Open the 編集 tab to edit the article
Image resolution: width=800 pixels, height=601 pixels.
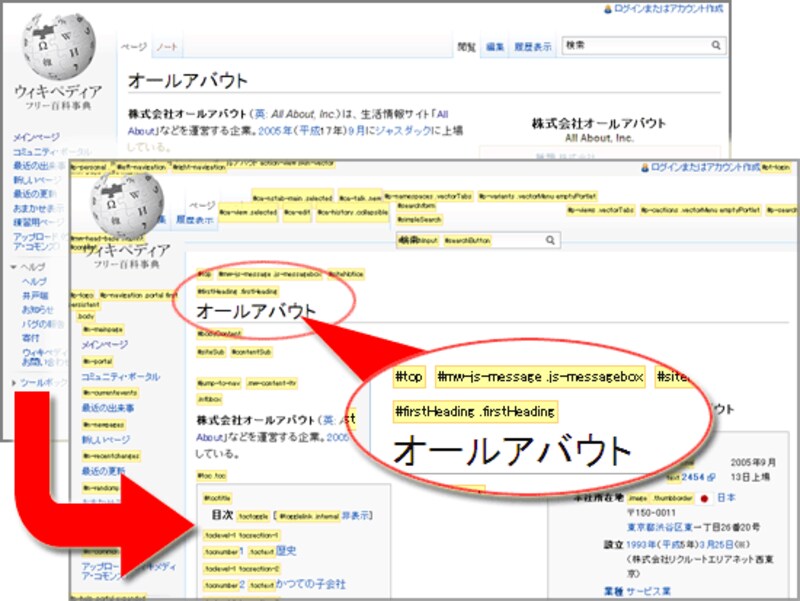coord(497,45)
